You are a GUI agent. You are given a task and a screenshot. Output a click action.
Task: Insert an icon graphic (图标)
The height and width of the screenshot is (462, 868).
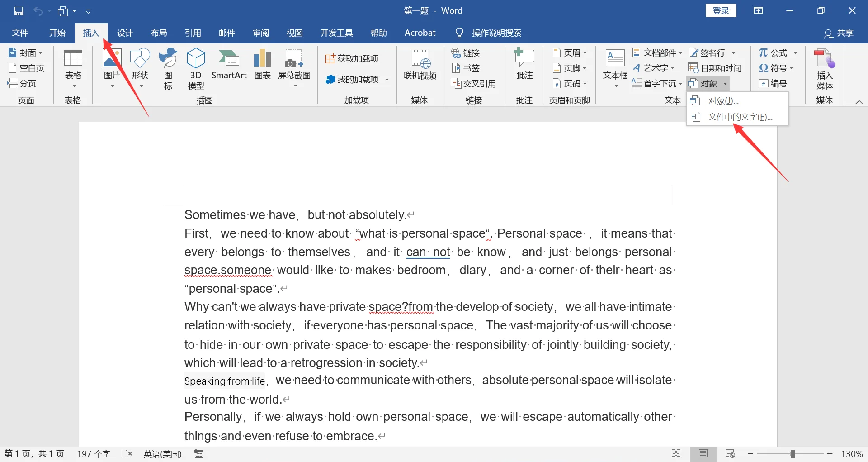[x=168, y=69]
